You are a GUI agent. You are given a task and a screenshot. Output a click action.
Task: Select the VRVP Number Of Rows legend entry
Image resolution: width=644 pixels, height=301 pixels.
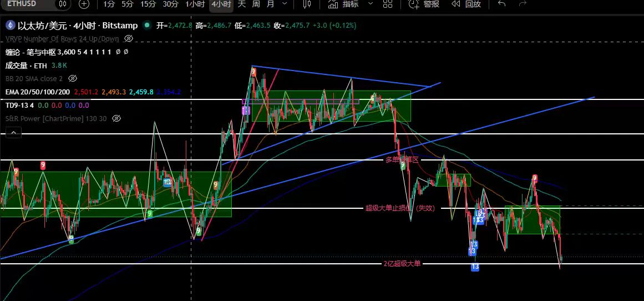(x=63, y=39)
